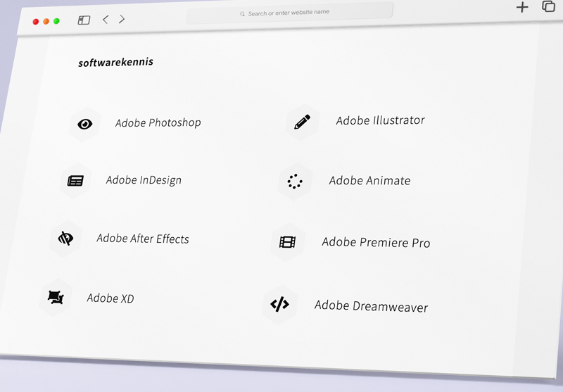563x392 pixels.
Task: Focus the Search or enter website name field
Action: [289, 13]
